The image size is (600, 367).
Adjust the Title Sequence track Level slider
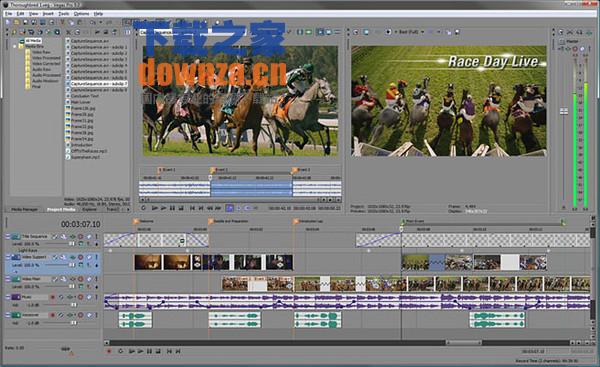click(x=71, y=244)
